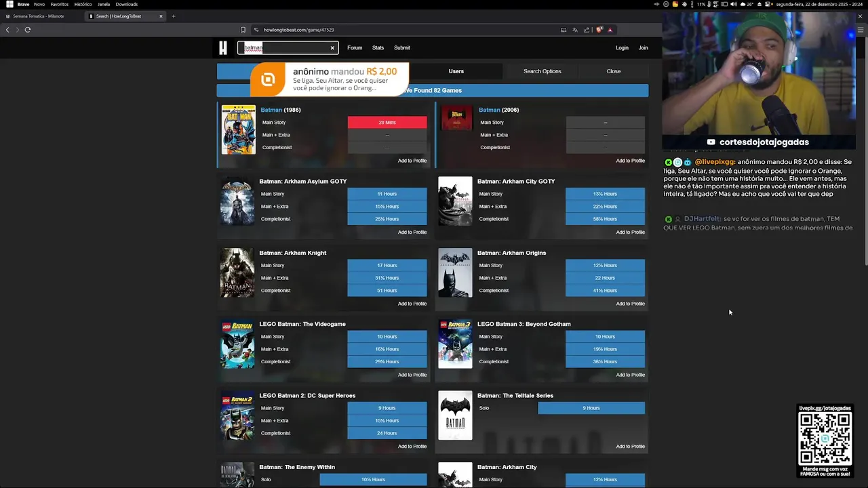Viewport: 868px width, 488px height.
Task: Add The Telltale Series to profile
Action: 630,447
